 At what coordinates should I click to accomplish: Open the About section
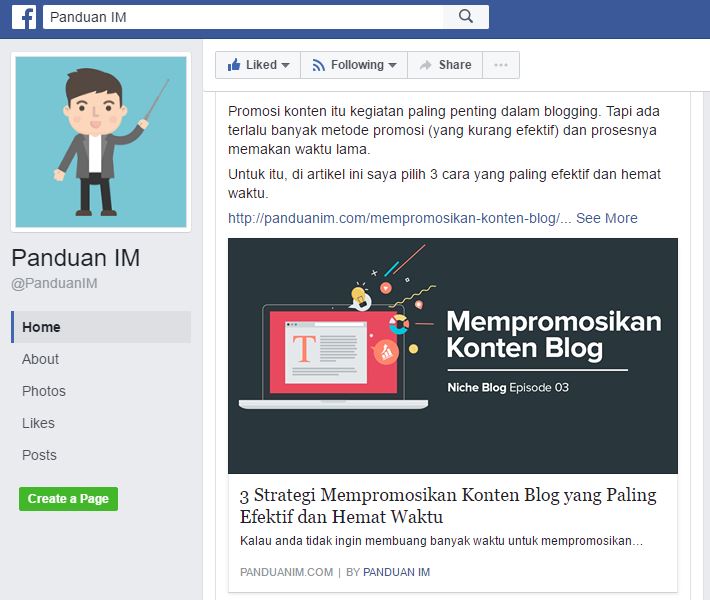[40, 359]
